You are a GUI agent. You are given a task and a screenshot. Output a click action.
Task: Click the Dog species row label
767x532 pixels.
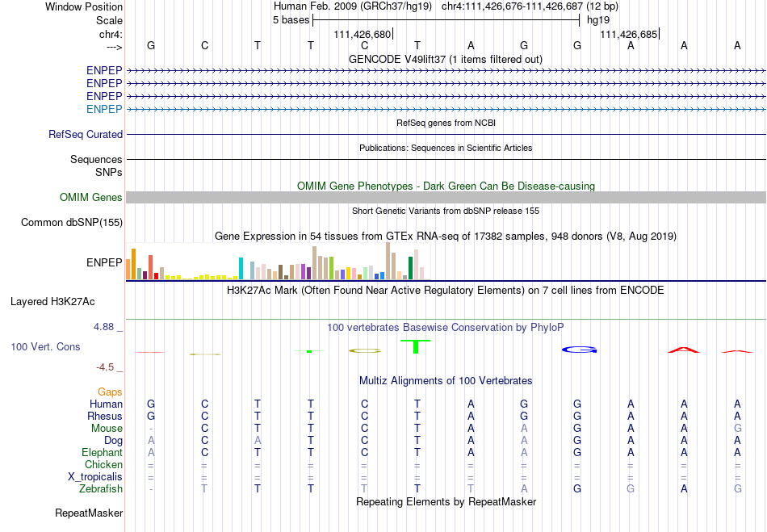click(x=114, y=441)
